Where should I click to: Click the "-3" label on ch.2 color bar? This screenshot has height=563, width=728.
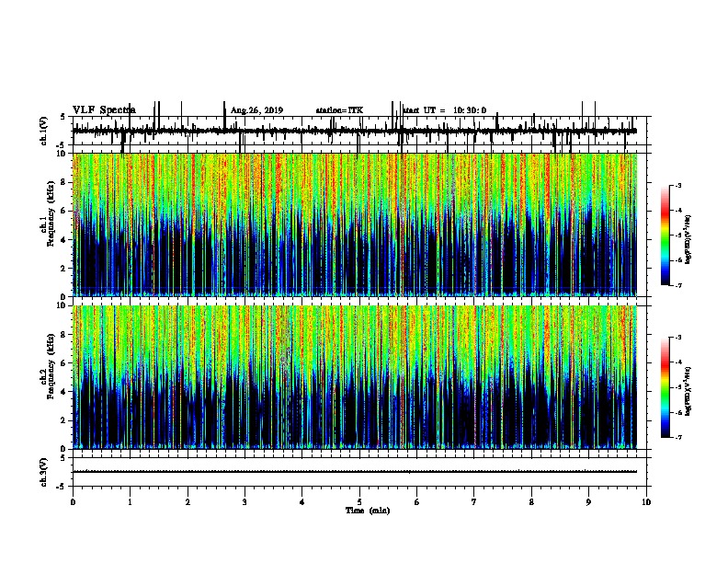[x=677, y=338]
